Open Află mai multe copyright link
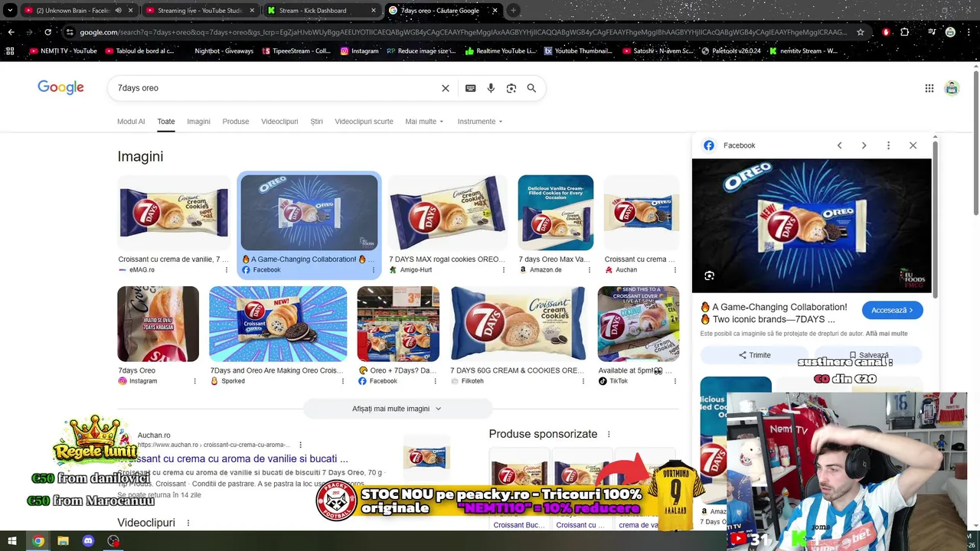The width and height of the screenshot is (980, 551). coord(887,334)
